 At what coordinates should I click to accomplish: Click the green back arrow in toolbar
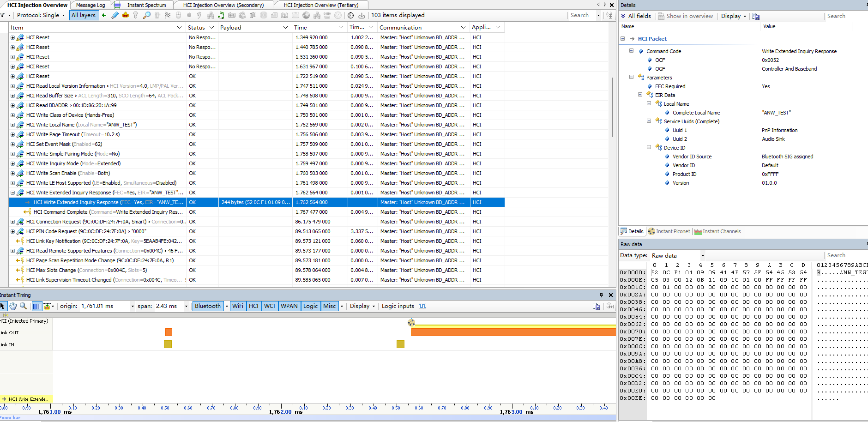[104, 15]
